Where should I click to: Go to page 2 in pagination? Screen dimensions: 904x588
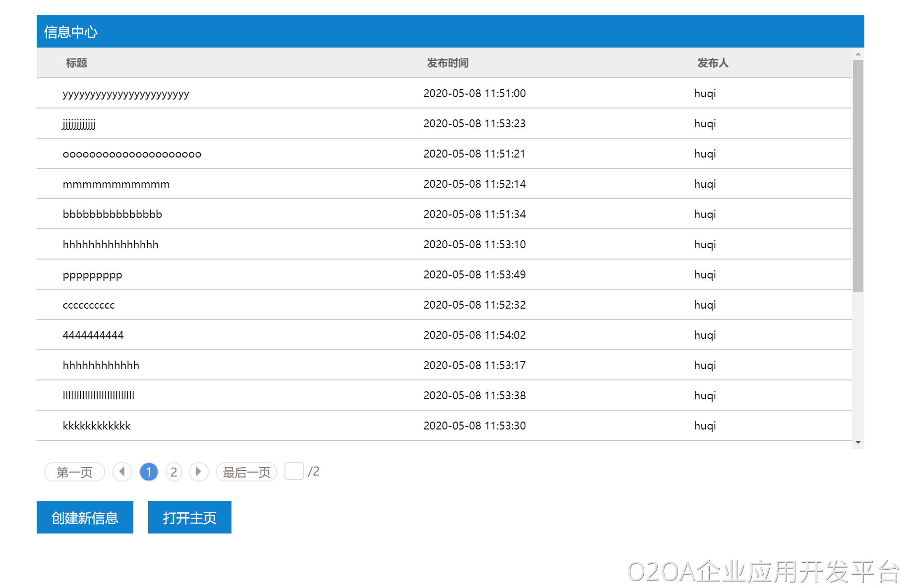173,472
